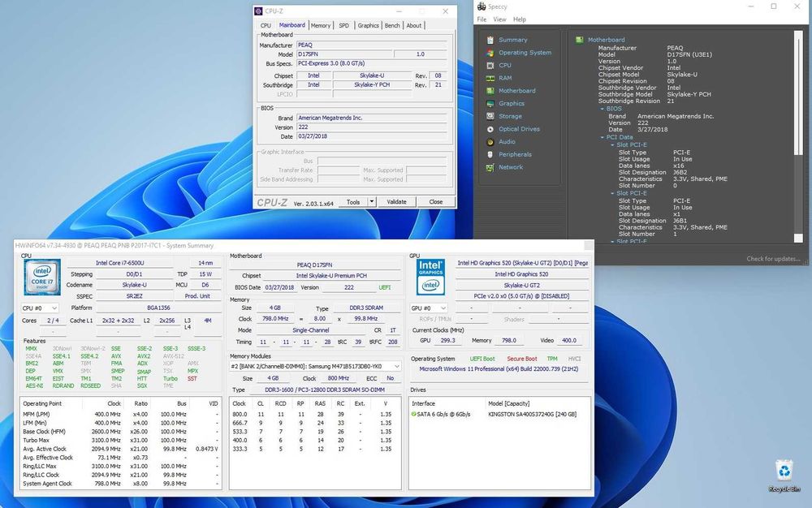Switch to the CPU tab in CPU-Z
Image resolution: width=812 pixels, height=508 pixels.
(x=266, y=25)
